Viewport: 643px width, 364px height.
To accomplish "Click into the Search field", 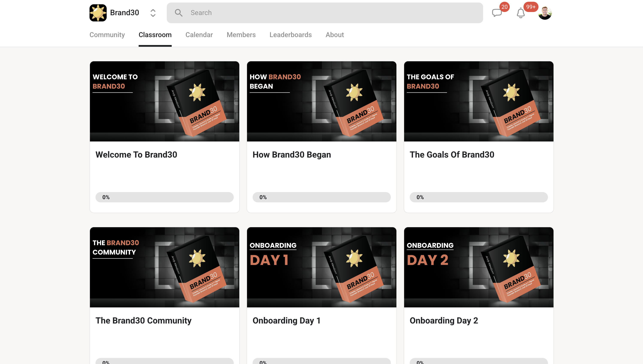I will 325,13.
